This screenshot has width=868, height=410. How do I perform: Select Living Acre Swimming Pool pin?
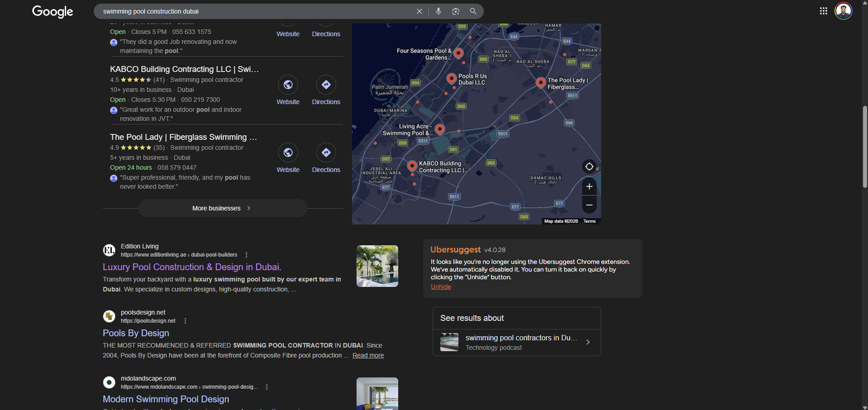pyautogui.click(x=439, y=129)
